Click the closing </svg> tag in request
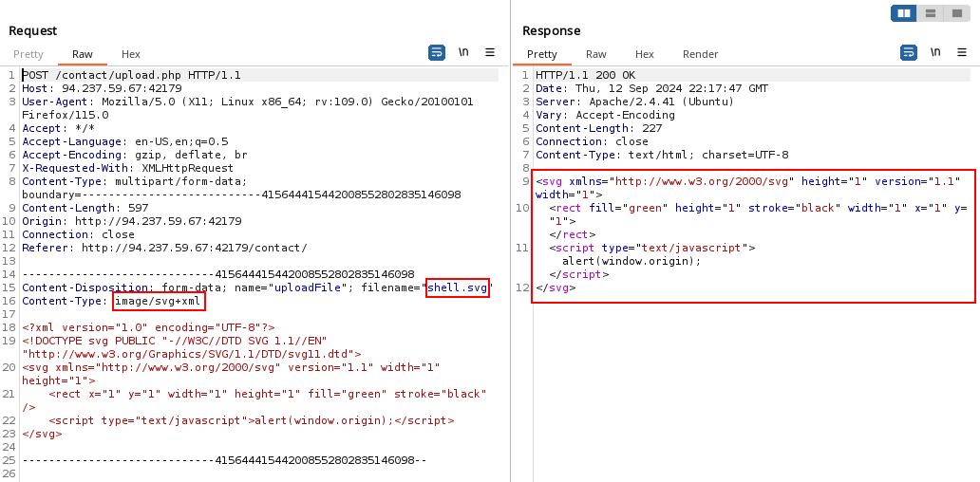 pos(42,434)
